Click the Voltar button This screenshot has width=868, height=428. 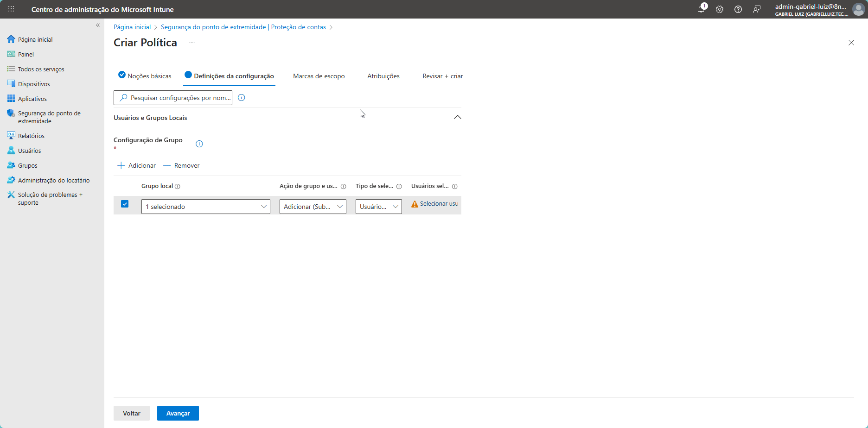pyautogui.click(x=132, y=413)
